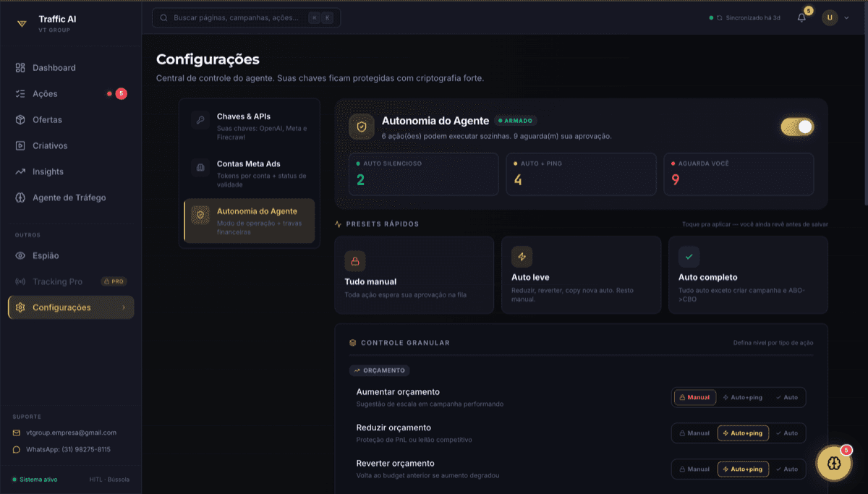Click the lightning icon on Auto leve

coord(522,257)
